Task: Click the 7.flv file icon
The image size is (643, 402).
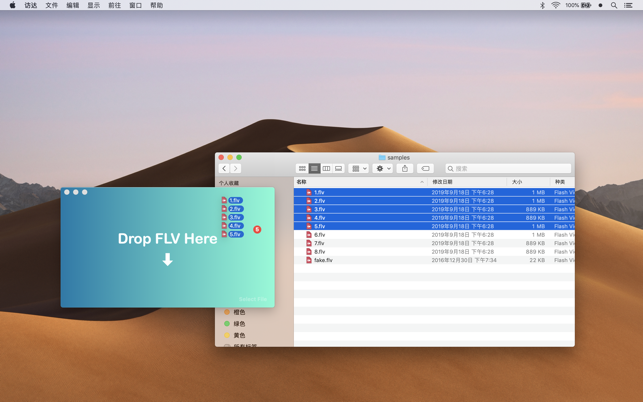Action: point(309,243)
